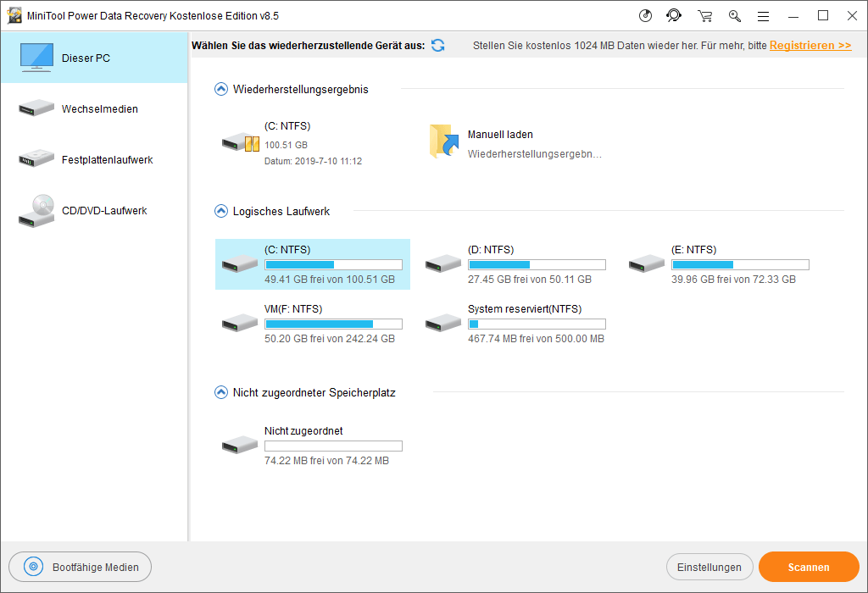Close the MiniTool window
868x593 pixels.
852,15
